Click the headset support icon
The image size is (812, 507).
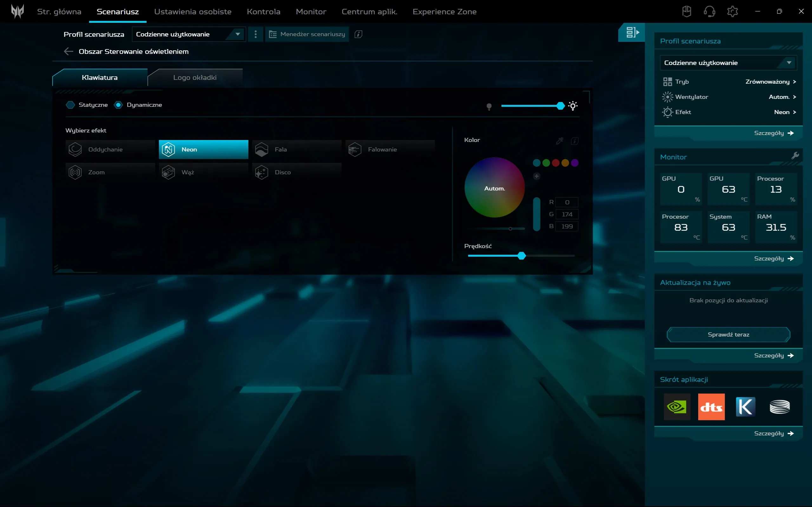click(709, 12)
